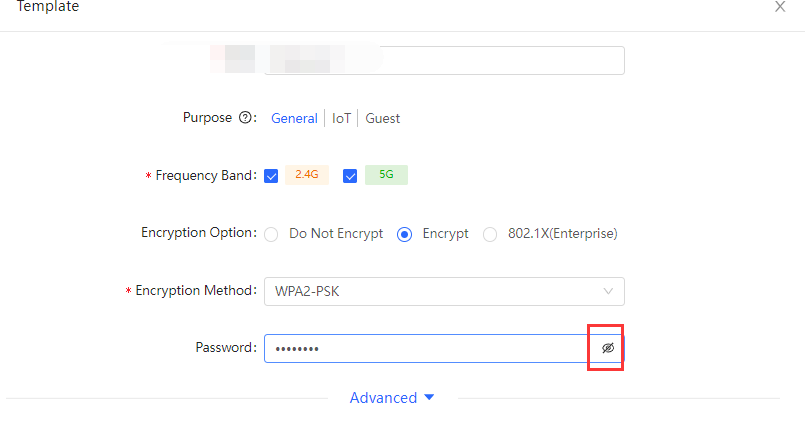The image size is (805, 435).
Task: Switch Purpose to Guest
Action: pyautogui.click(x=382, y=118)
